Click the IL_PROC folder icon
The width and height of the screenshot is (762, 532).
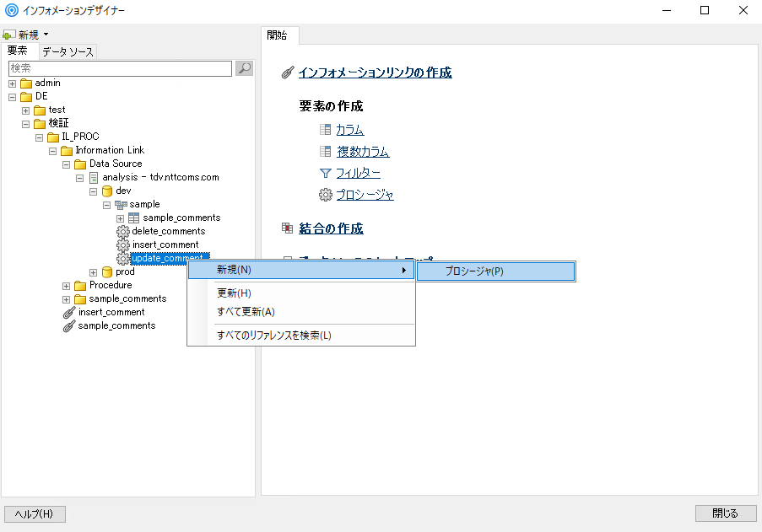point(53,137)
